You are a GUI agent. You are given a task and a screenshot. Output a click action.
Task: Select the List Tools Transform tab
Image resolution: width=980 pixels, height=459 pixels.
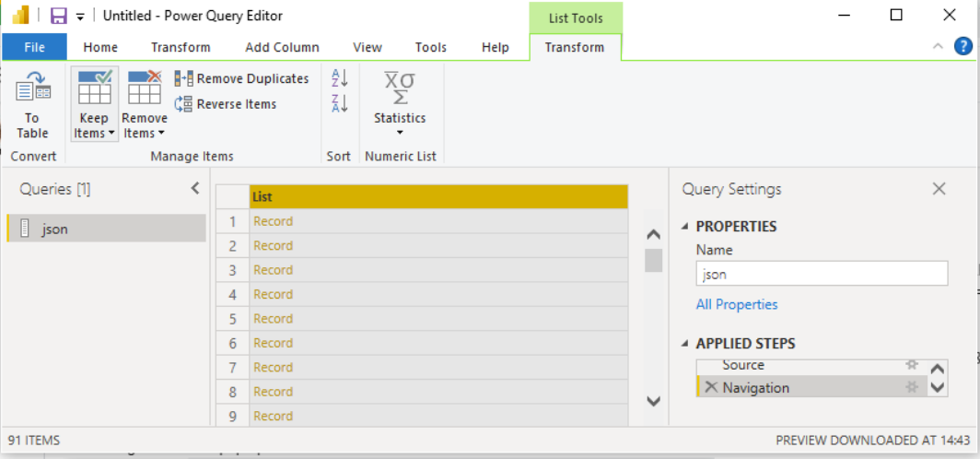575,48
